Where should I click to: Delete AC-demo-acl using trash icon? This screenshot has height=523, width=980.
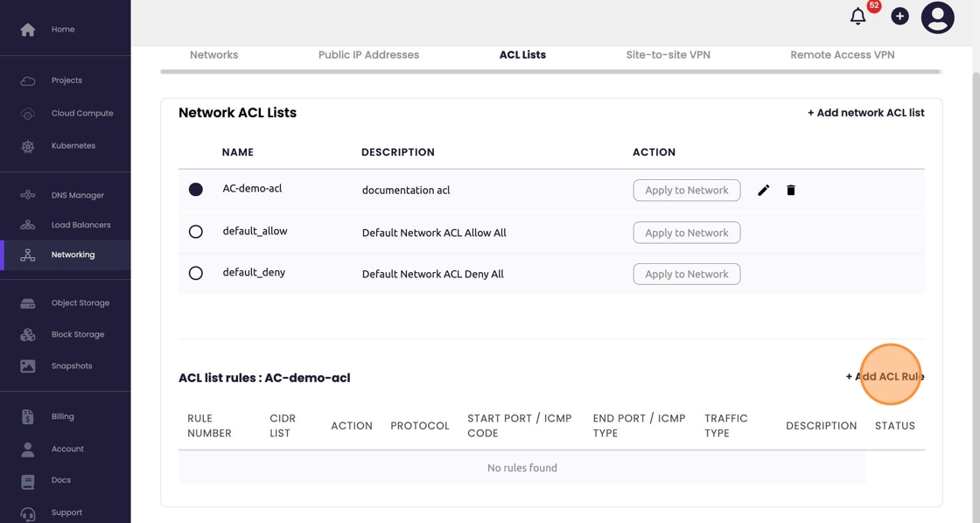pos(791,191)
